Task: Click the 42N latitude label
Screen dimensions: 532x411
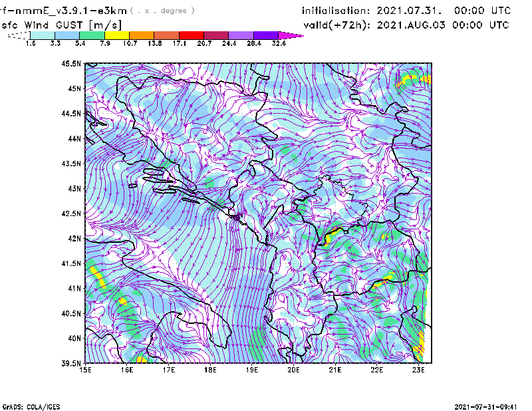Action: (74, 239)
